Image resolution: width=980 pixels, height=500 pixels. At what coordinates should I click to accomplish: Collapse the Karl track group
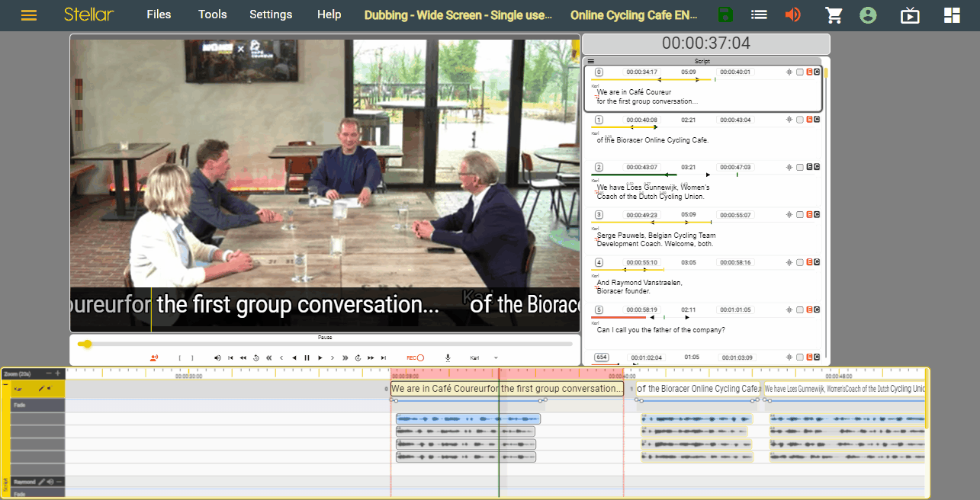coord(6,384)
